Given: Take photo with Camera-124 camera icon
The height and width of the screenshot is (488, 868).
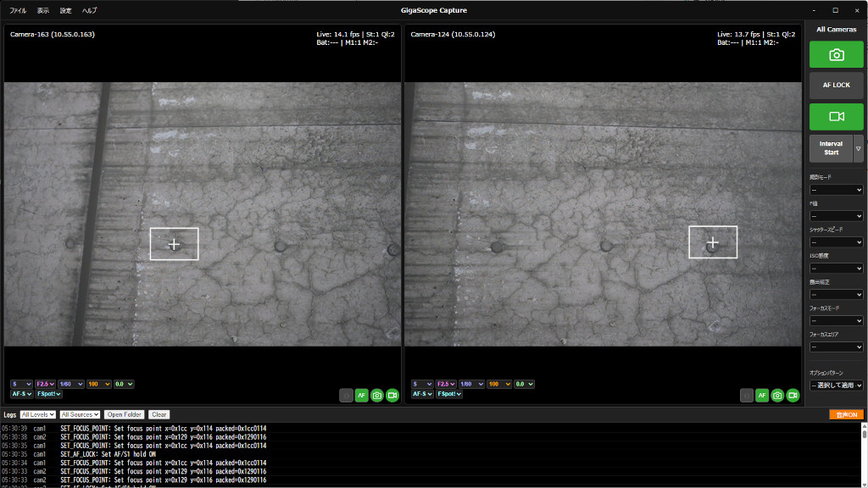Looking at the screenshot, I should (777, 395).
